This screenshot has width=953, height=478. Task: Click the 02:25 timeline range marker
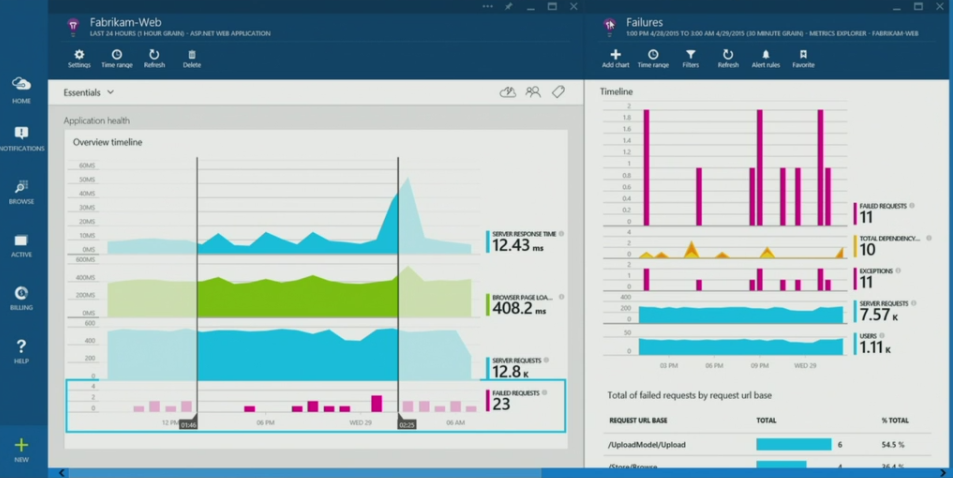(x=406, y=424)
